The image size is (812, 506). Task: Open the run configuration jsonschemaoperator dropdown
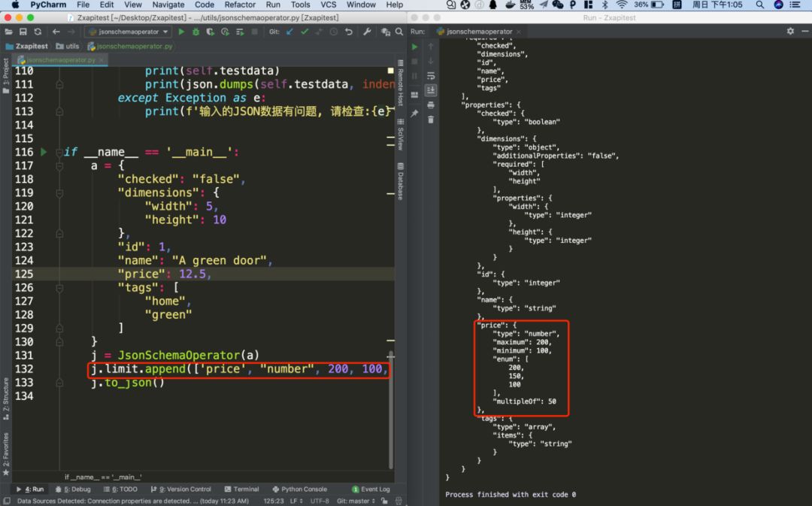tap(129, 32)
